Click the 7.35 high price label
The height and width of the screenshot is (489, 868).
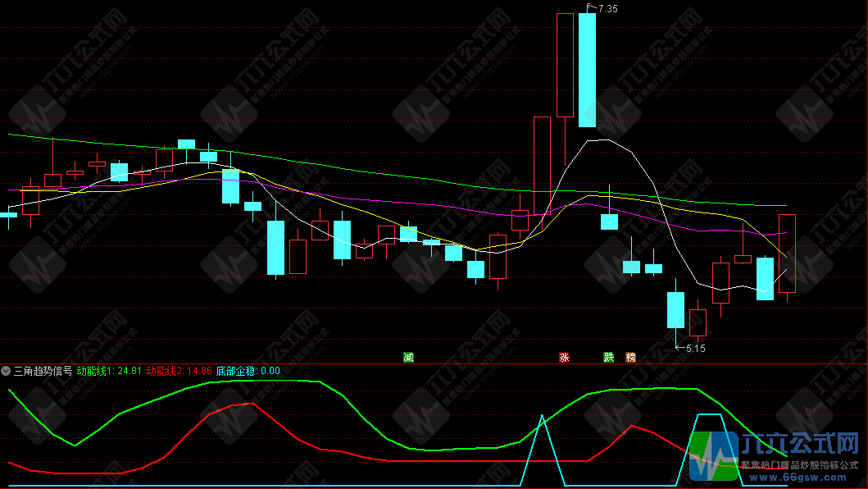(x=607, y=9)
